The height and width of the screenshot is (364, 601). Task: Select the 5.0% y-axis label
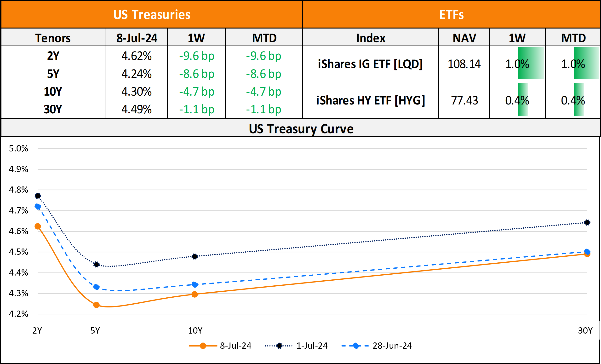click(18, 149)
